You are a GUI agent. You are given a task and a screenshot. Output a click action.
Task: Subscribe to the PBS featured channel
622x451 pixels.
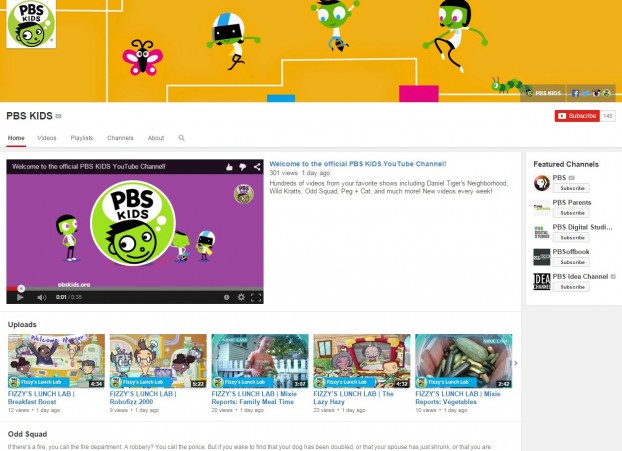[571, 188]
